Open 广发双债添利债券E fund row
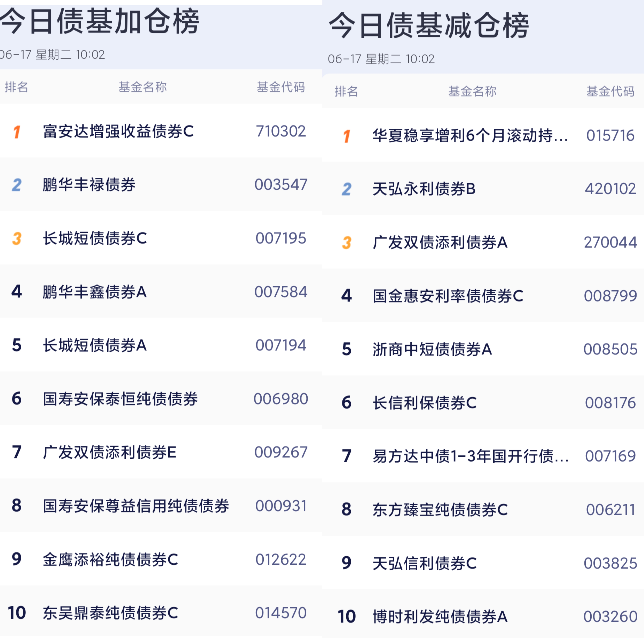The image size is (644, 644). (x=161, y=452)
